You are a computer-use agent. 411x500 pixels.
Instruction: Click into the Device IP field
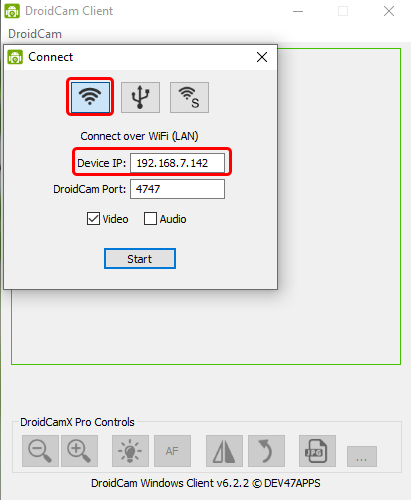177,163
